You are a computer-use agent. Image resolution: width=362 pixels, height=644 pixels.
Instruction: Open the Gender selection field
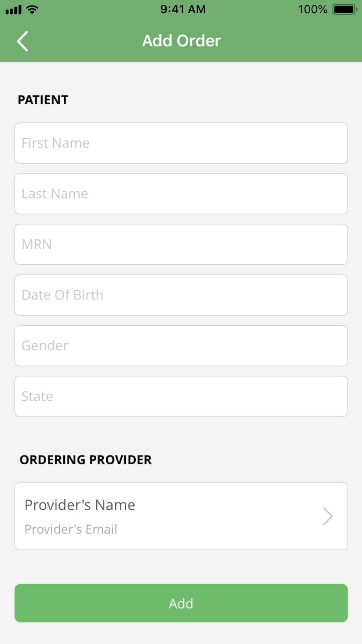pyautogui.click(x=181, y=346)
